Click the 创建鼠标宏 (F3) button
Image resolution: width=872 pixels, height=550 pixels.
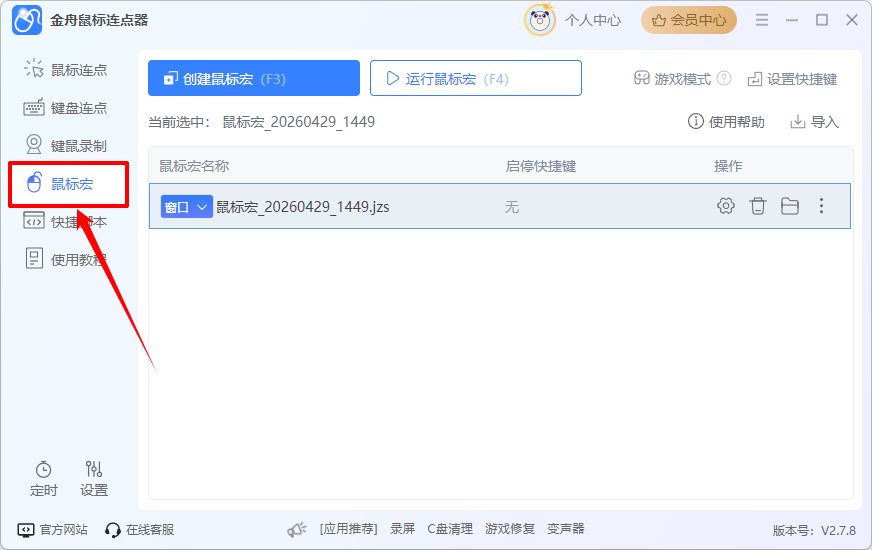[254, 78]
